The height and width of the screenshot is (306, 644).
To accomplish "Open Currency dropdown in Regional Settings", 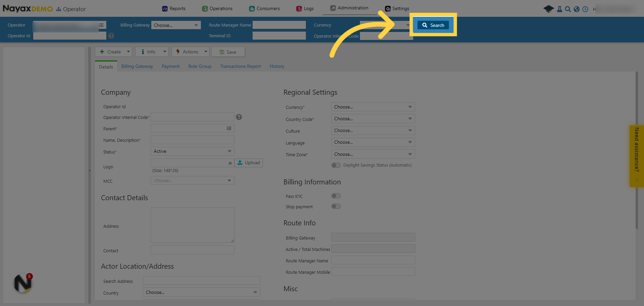I will (x=373, y=107).
